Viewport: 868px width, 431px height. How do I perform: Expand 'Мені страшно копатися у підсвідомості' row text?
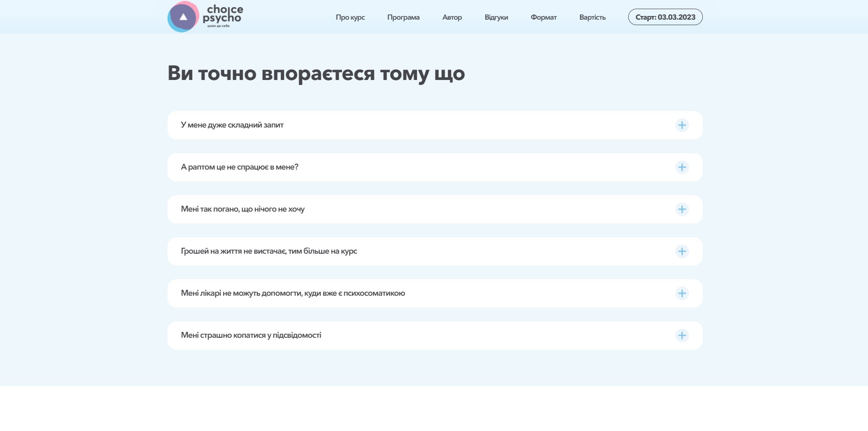pos(251,335)
